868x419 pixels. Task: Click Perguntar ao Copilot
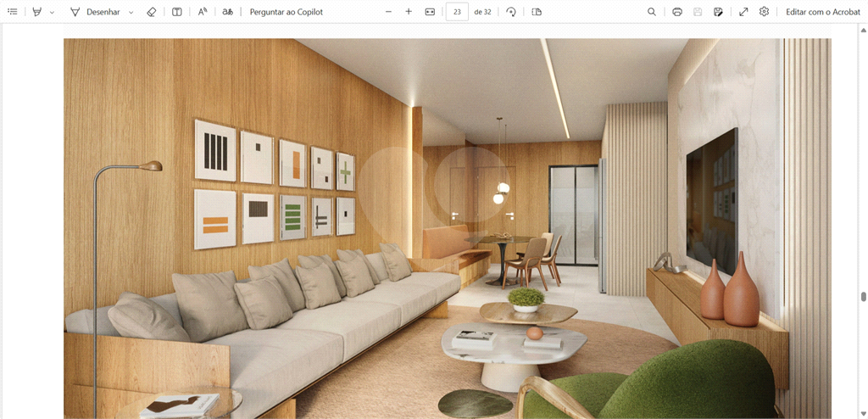tap(286, 12)
